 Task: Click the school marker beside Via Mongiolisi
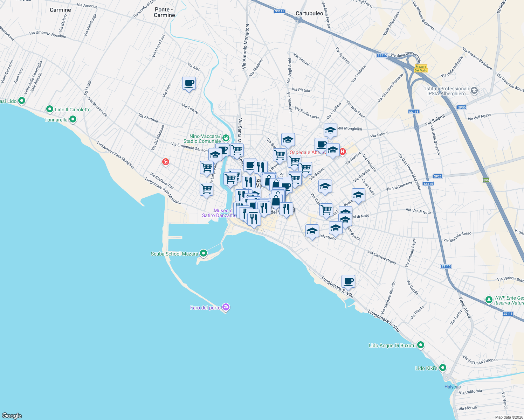tap(330, 131)
